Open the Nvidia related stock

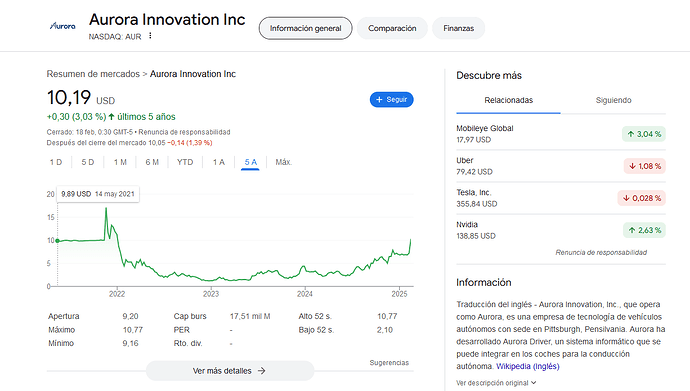(561, 230)
